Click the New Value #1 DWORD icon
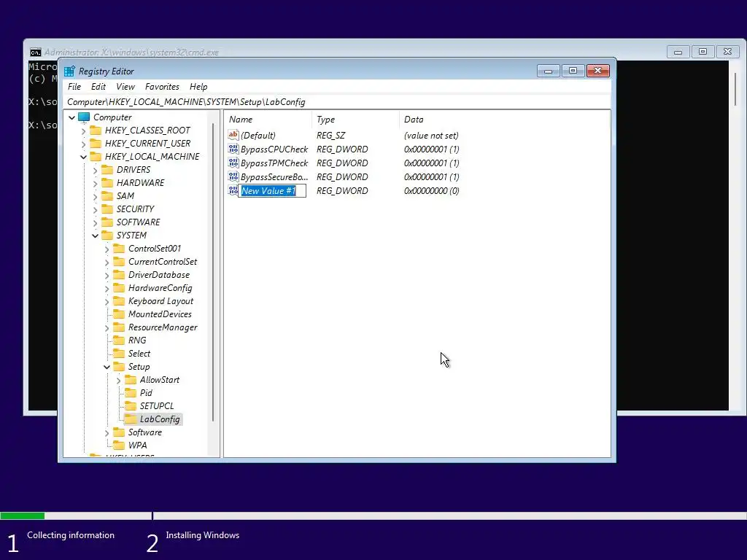747x560 pixels. pos(233,190)
